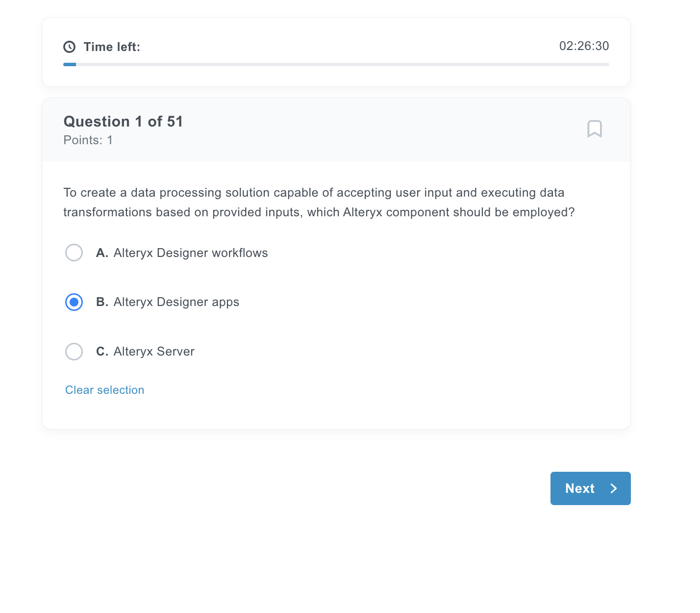This screenshot has width=700, height=613.
Task: Click the Points: 1 label
Action: 88,140
